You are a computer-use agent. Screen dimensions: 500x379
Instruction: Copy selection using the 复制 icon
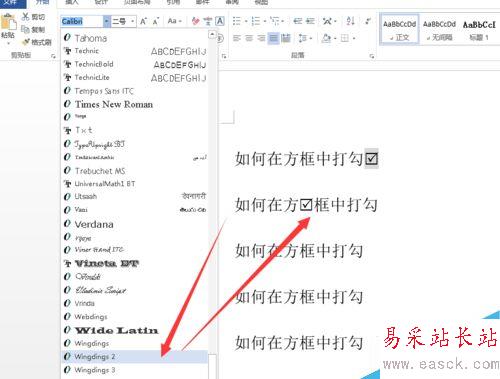pyautogui.click(x=25, y=29)
